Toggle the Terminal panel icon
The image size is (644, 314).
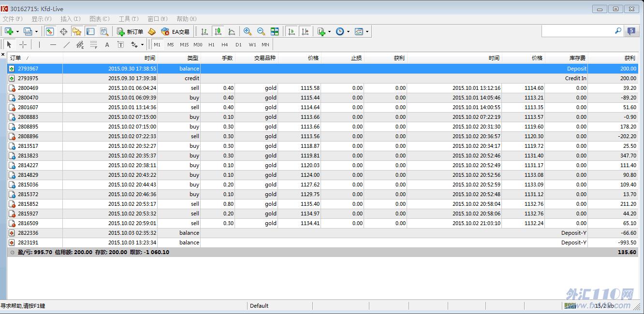pos(90,31)
